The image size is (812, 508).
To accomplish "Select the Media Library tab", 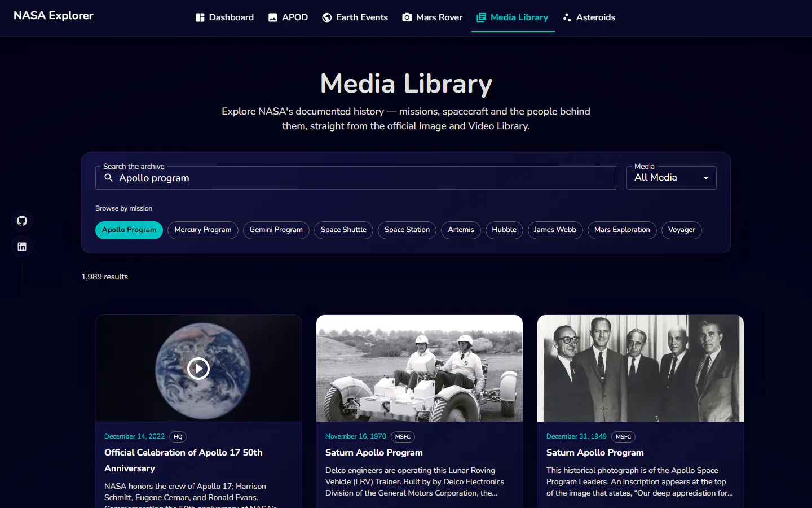I will [x=513, y=17].
